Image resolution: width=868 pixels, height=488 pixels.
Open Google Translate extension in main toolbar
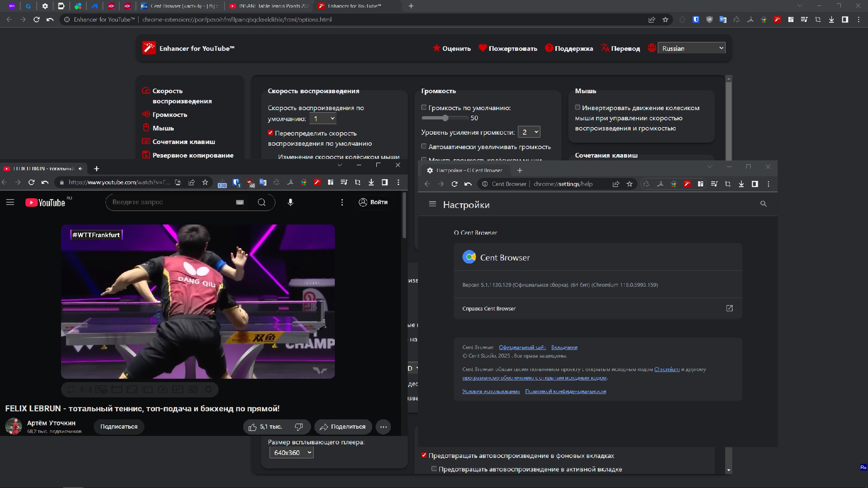point(723,19)
